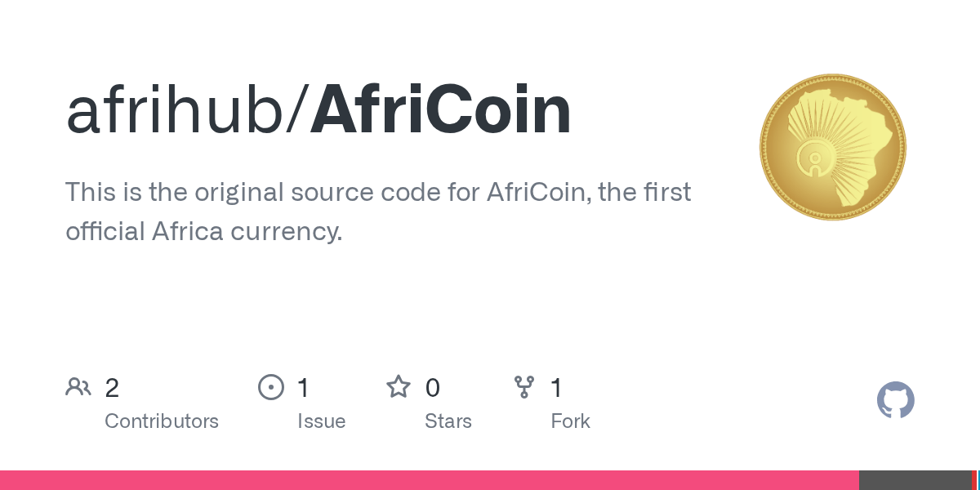Click the Contributors people icon

(x=78, y=387)
